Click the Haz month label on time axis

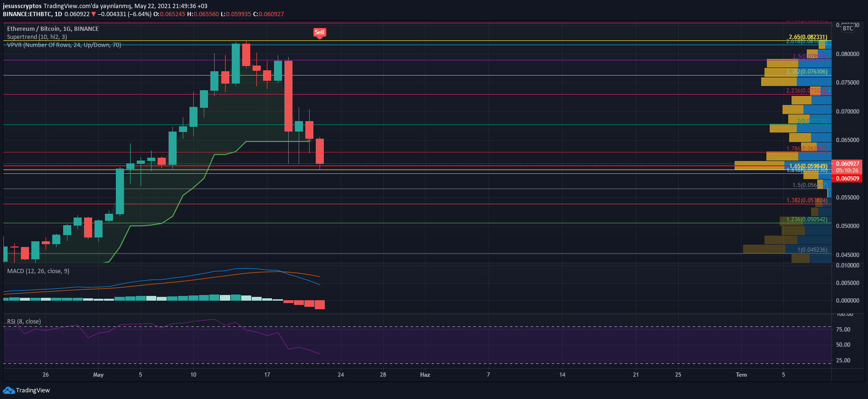(425, 375)
